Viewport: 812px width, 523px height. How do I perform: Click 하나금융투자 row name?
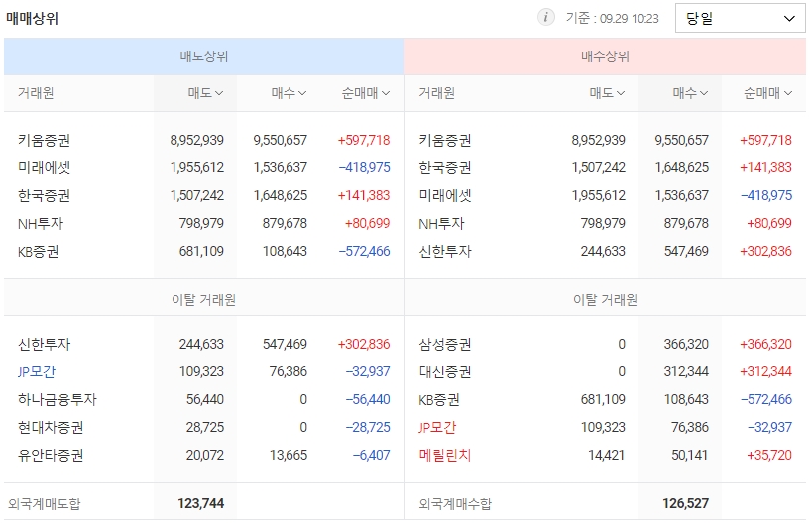tap(58, 399)
